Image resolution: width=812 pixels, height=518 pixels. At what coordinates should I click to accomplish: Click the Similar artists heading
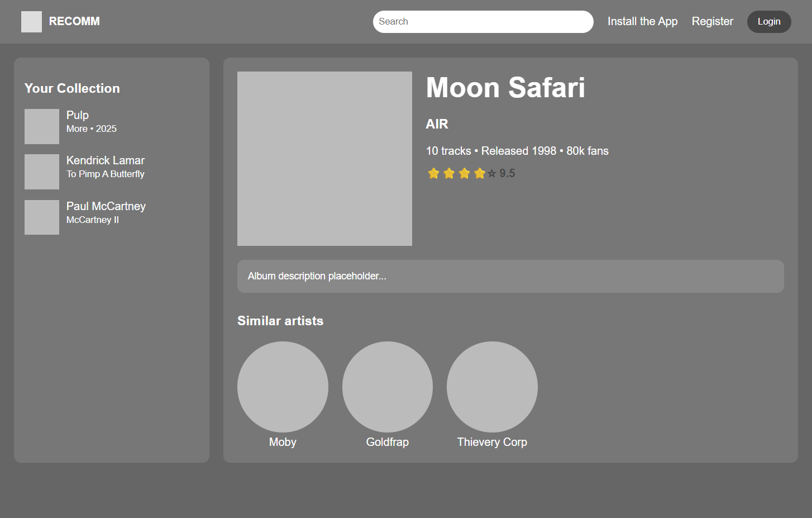click(x=280, y=321)
